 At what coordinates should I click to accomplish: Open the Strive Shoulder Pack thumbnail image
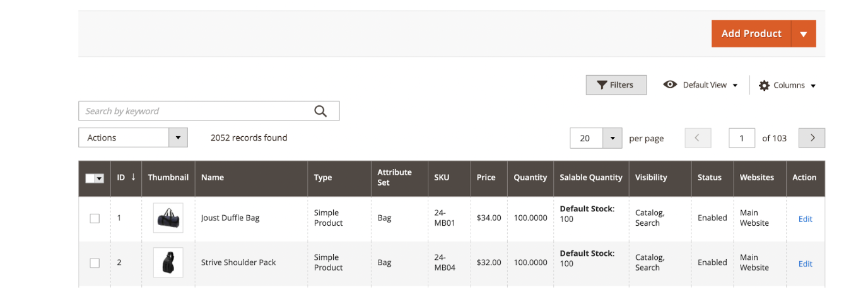pos(168,262)
